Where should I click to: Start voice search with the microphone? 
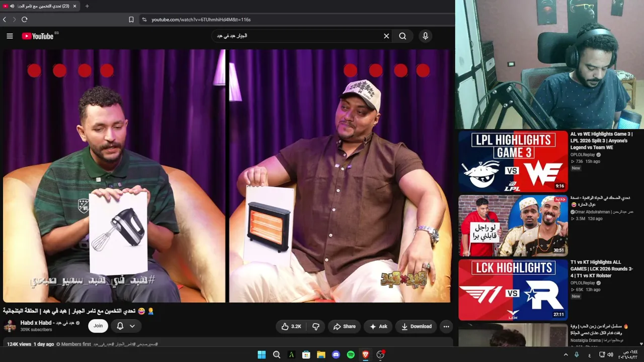pos(425,36)
